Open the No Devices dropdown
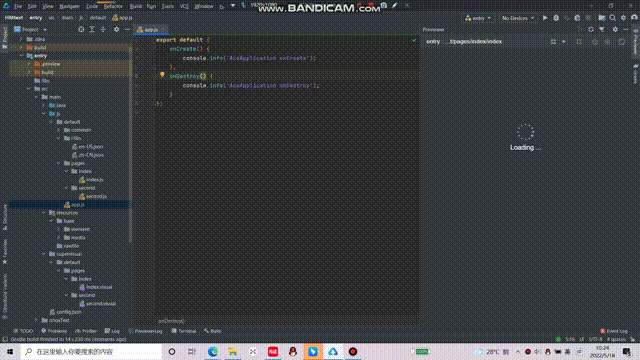Image resolution: width=640 pixels, height=360 pixels. (518, 18)
